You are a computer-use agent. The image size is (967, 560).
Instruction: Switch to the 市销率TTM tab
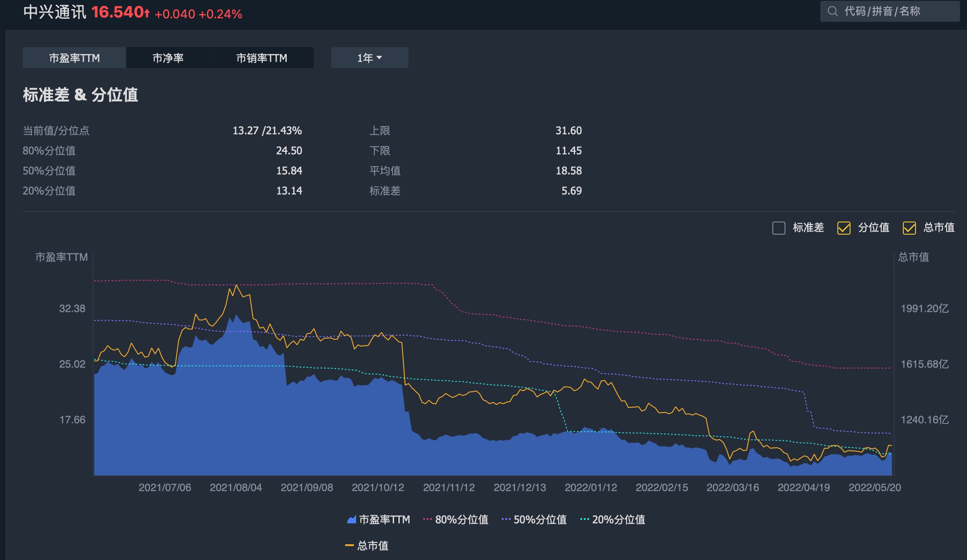click(x=261, y=58)
